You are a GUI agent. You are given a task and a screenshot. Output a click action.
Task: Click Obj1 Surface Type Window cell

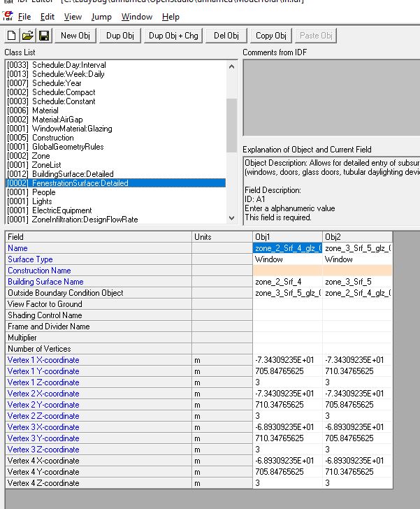pos(287,259)
